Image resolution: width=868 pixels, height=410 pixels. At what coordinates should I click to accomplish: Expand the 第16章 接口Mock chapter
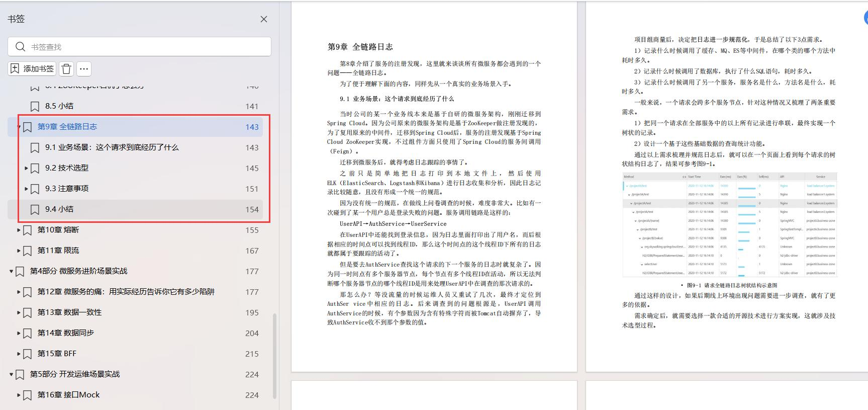(19, 395)
